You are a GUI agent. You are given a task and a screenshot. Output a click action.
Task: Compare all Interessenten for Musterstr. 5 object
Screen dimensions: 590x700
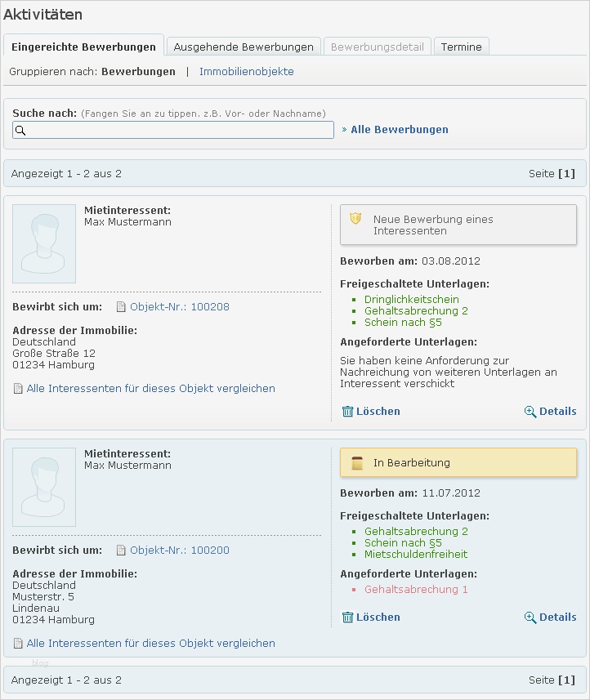point(150,644)
